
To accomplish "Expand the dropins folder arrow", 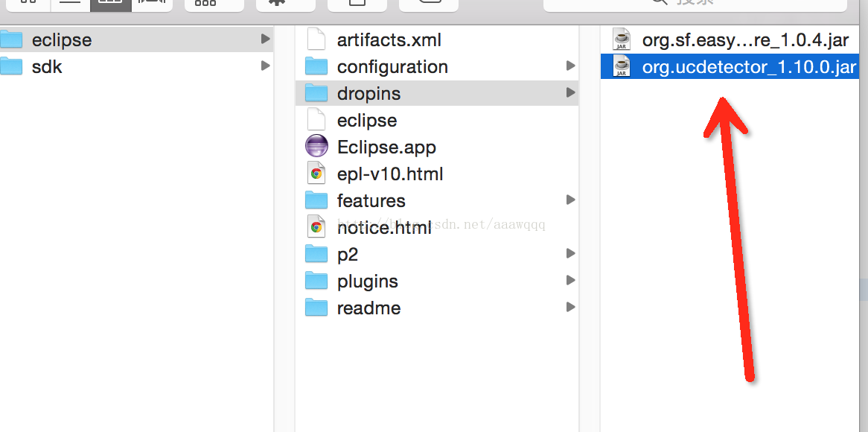I will (x=571, y=92).
